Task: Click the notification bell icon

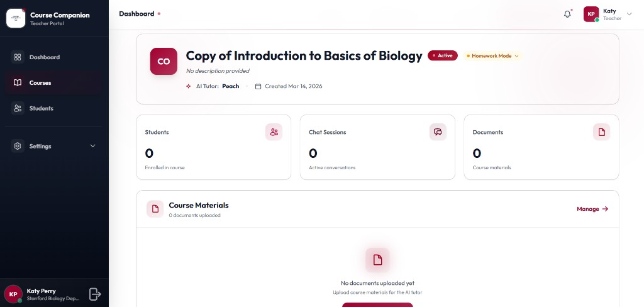Action: tap(567, 14)
